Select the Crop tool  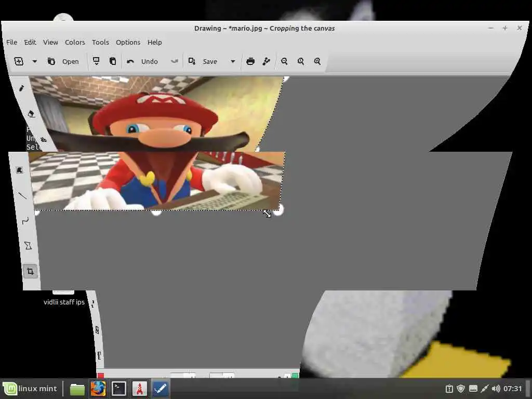tap(30, 271)
